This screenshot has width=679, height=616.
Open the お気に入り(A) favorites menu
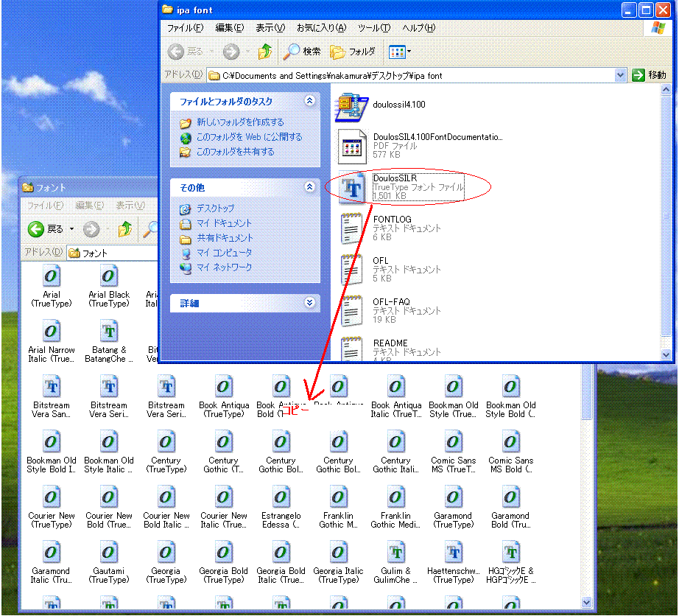321,28
